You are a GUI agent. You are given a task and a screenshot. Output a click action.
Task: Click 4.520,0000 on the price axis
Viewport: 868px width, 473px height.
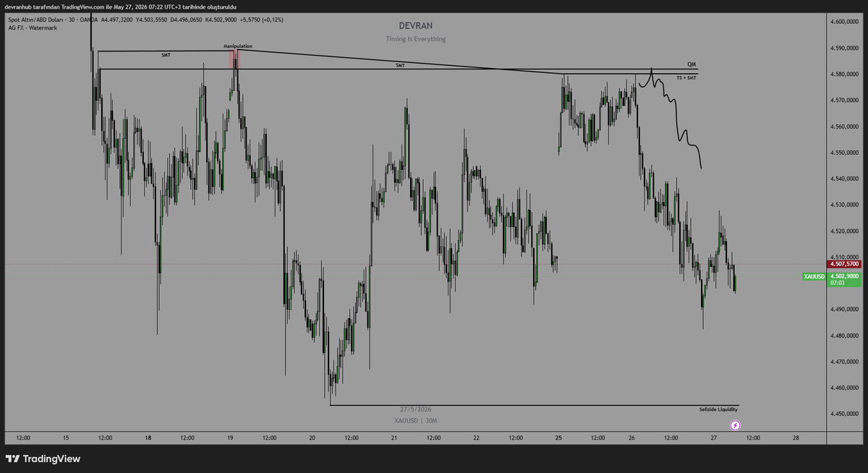click(x=844, y=231)
